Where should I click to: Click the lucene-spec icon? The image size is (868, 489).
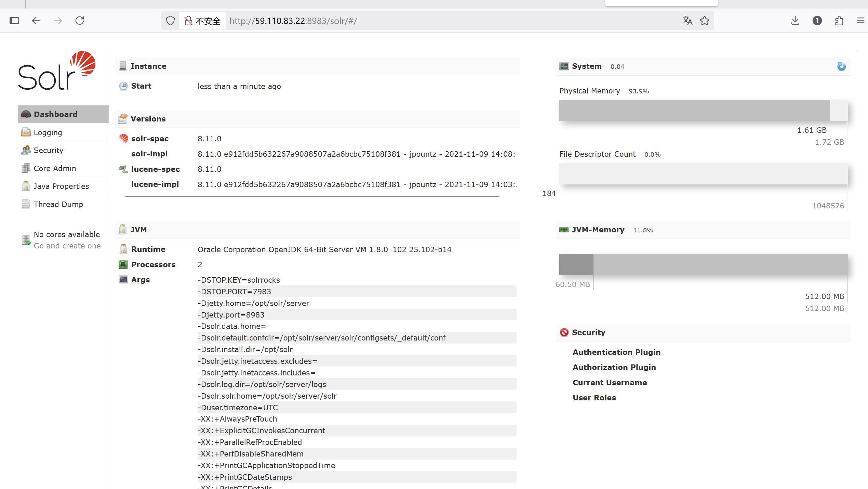click(x=123, y=169)
